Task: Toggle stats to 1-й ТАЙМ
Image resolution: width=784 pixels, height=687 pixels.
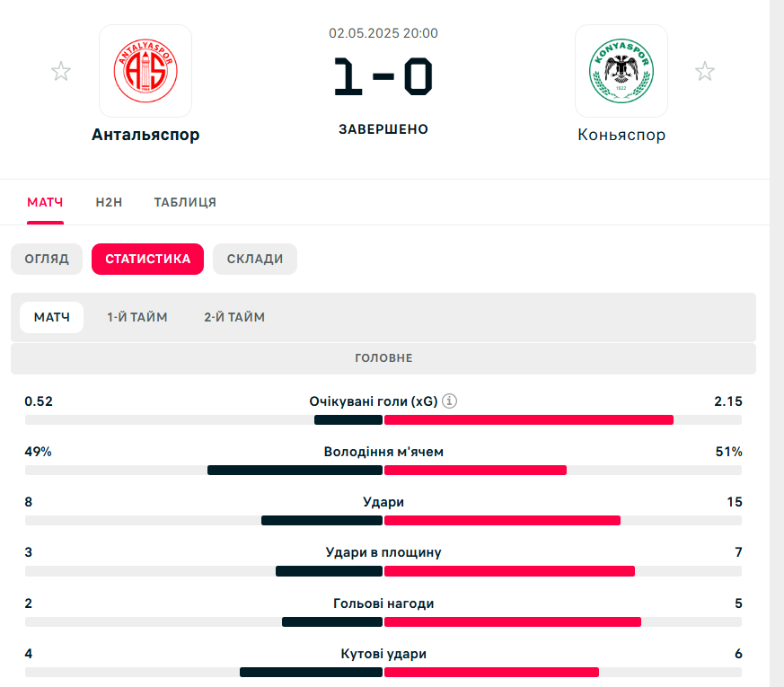Action: click(x=137, y=317)
